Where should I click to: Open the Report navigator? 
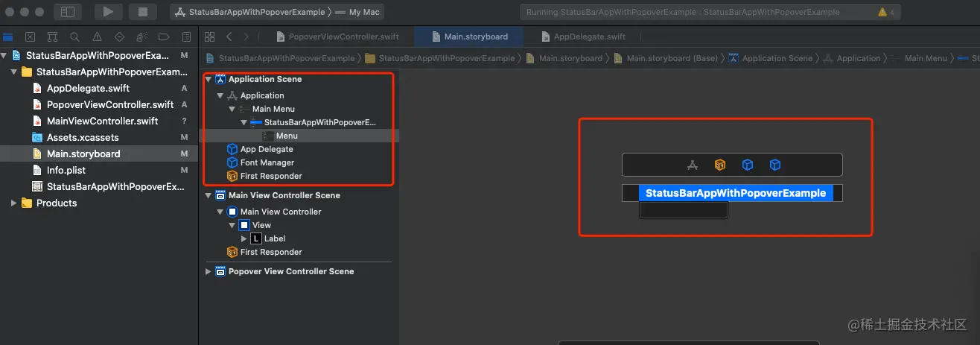point(186,37)
